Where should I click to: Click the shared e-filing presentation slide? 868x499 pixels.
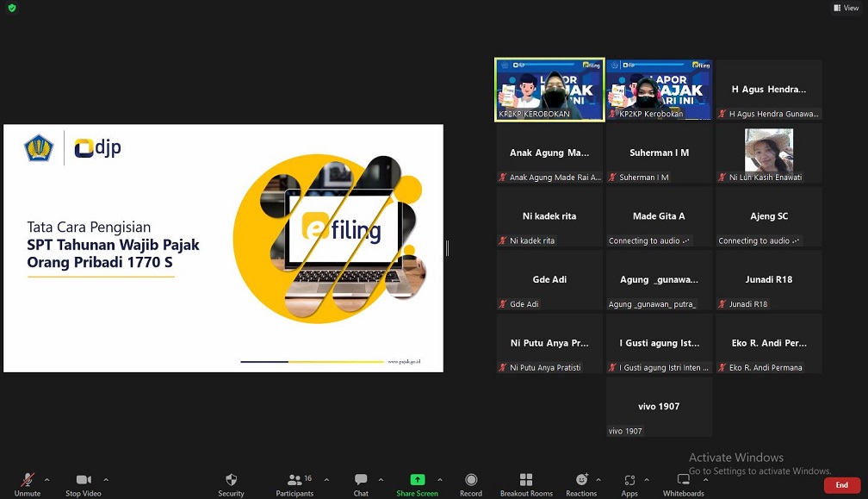(x=223, y=248)
